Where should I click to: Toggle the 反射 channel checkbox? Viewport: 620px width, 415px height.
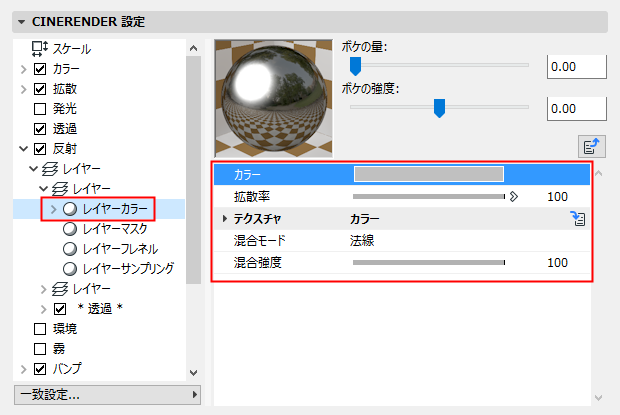point(40,149)
